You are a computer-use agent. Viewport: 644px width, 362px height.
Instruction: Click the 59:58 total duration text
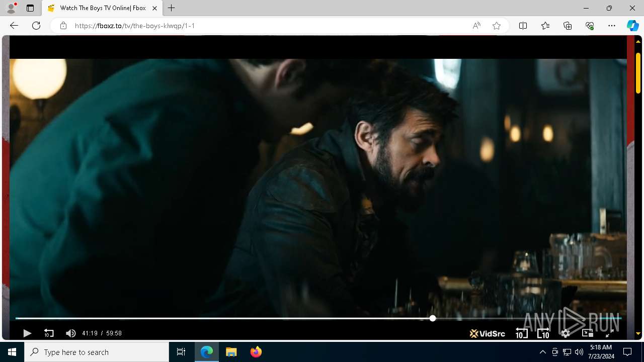coord(114,333)
